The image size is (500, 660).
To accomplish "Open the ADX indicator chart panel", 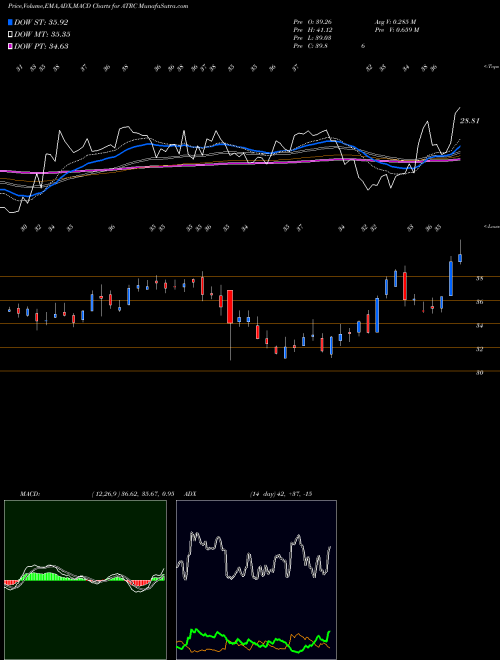I will 256,580.
